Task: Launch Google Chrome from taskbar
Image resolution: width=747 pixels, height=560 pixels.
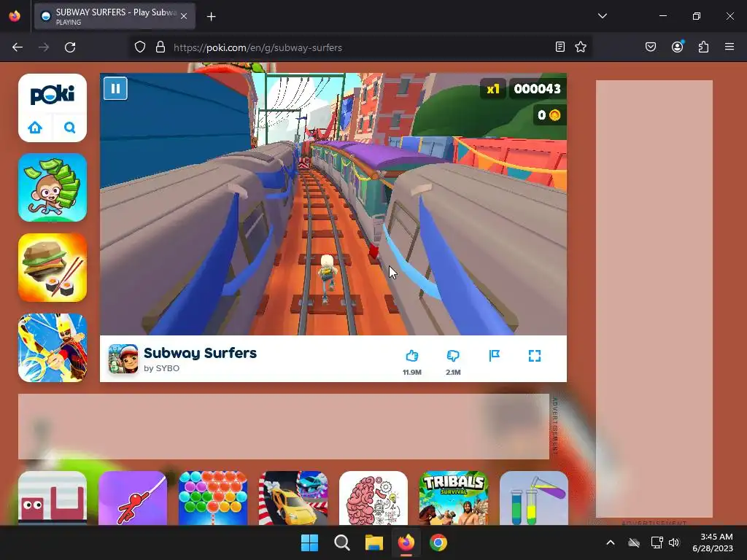Action: [438, 542]
